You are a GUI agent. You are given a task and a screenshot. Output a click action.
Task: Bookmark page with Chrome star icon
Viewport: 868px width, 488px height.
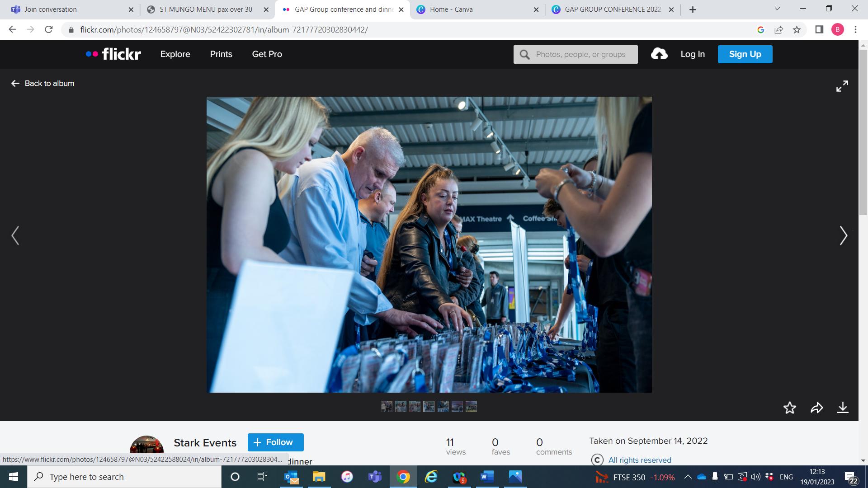797,30
